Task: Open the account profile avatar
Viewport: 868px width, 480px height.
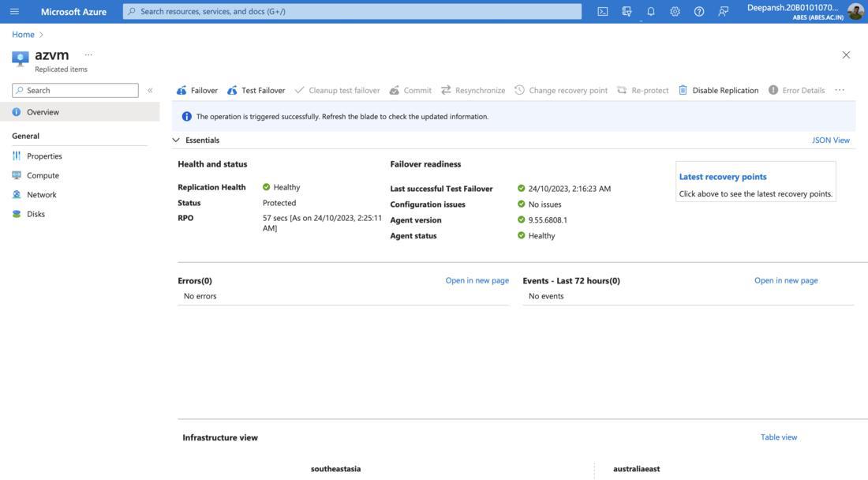Action: 856,11
